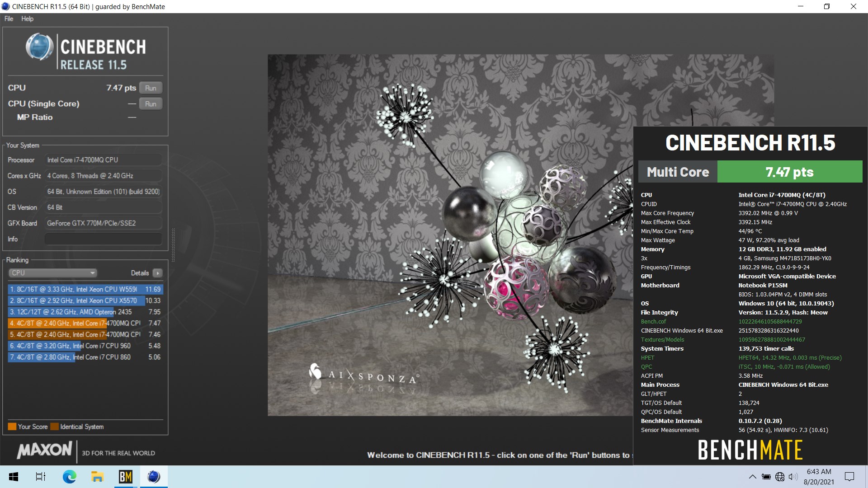Launch Microsoft Edge from the taskbar
The width and height of the screenshot is (868, 488).
(69, 477)
